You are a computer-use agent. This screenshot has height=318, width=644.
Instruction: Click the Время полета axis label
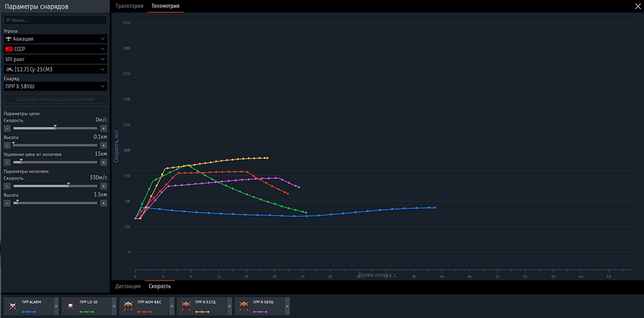[x=377, y=275]
